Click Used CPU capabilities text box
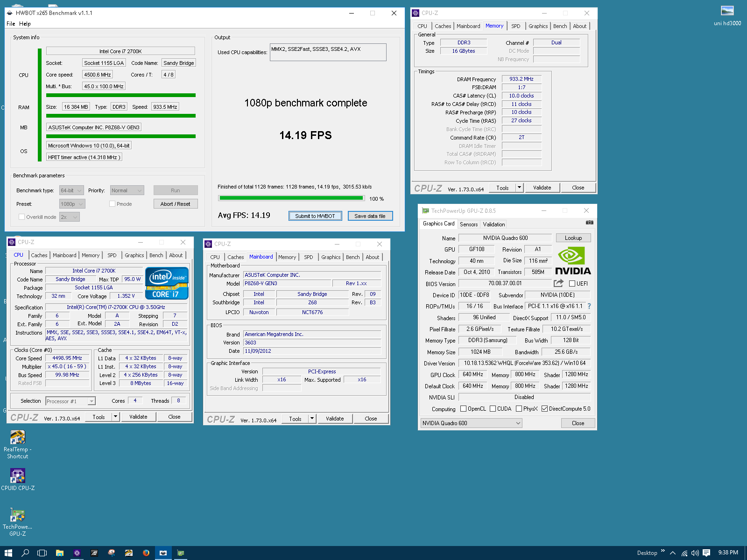This screenshot has width=747, height=560. (328, 52)
